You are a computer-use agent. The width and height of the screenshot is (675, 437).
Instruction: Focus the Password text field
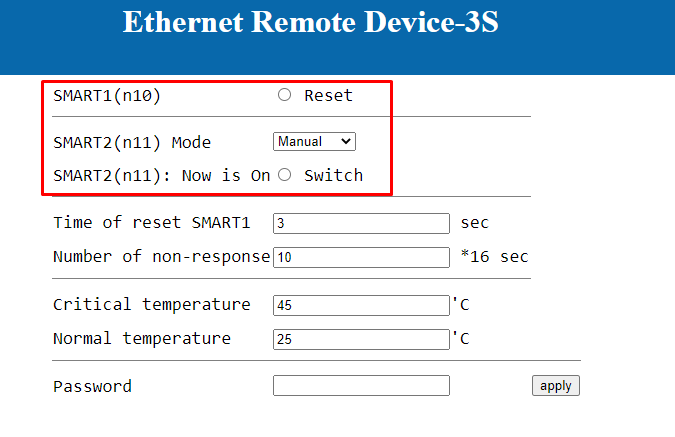click(361, 386)
